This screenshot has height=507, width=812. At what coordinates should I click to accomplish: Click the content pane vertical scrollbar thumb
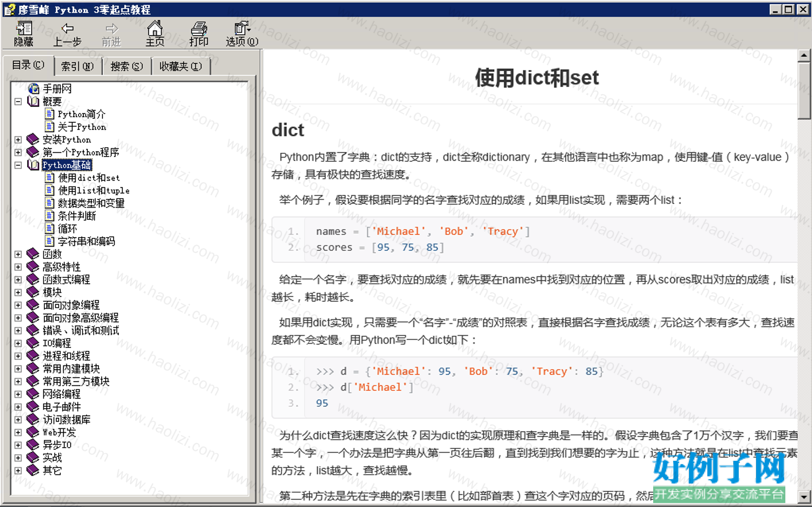click(x=804, y=91)
